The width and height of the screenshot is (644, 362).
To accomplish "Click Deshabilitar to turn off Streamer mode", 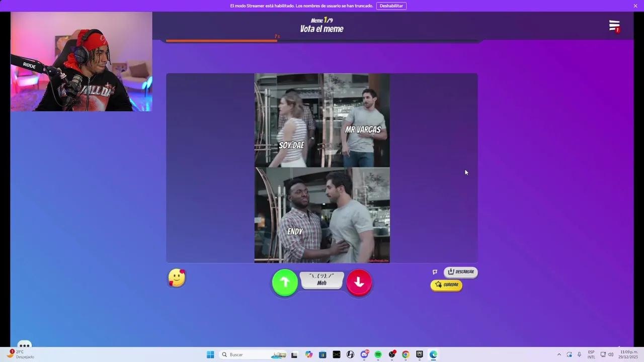I will [x=391, y=6].
